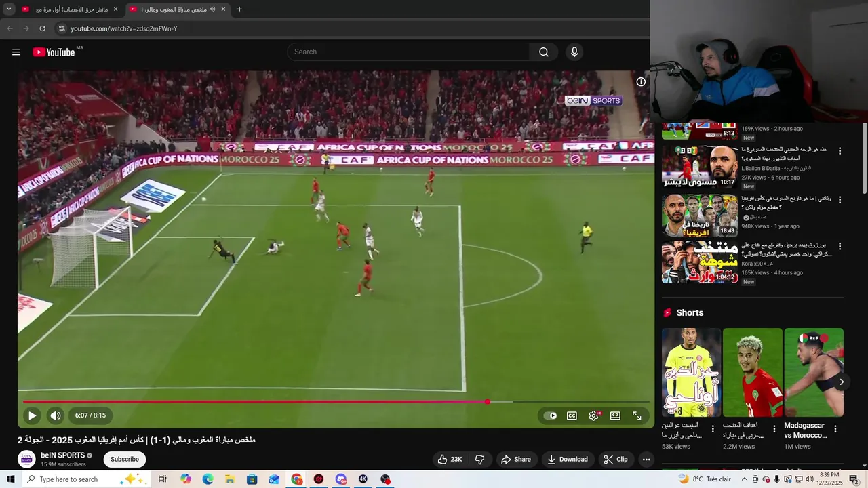Image resolution: width=868 pixels, height=488 pixels.
Task: Click the Windows taskbar search box
Action: click(87, 479)
